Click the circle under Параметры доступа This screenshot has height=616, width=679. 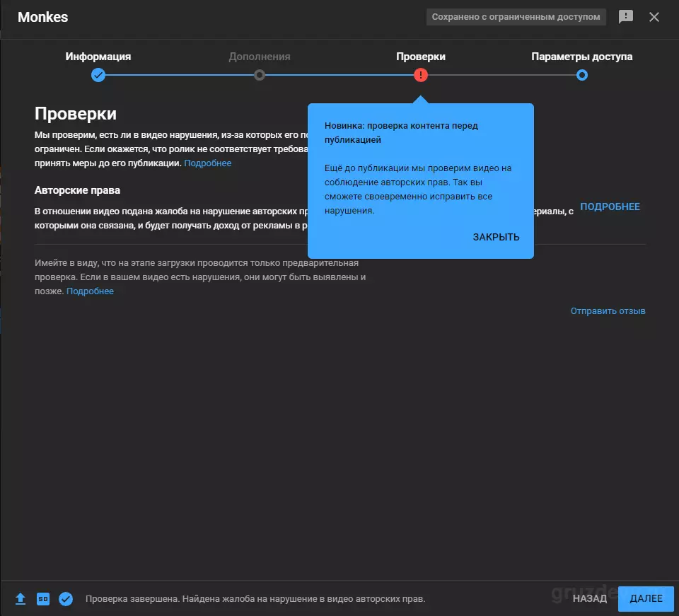click(582, 75)
